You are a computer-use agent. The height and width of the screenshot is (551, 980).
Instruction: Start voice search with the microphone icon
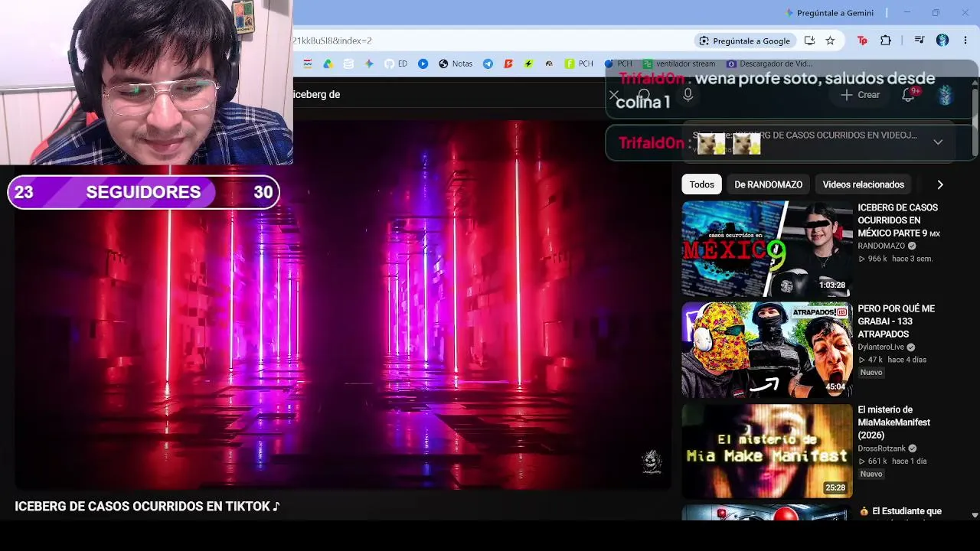point(688,95)
